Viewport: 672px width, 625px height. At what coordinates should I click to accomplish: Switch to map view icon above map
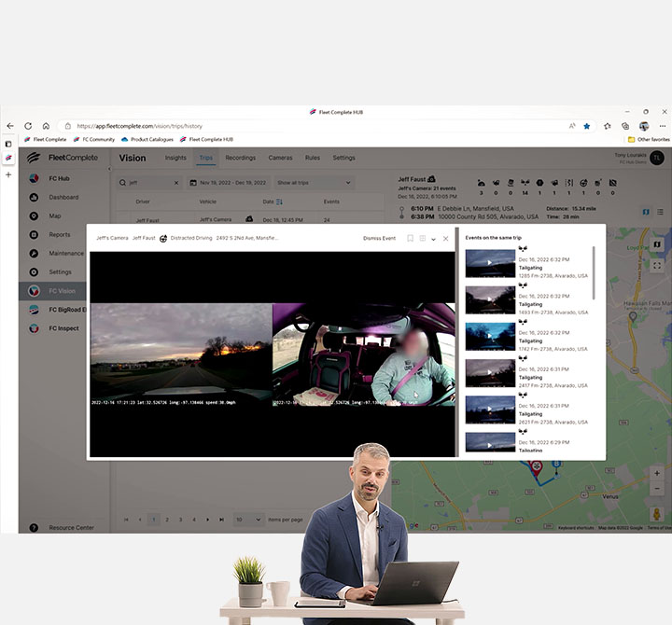pos(646,212)
